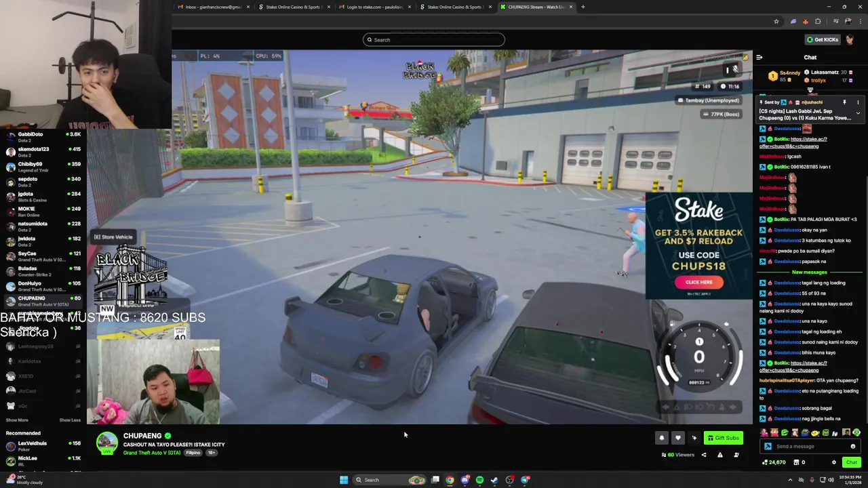
Task: Open chat settings gear icon
Action: click(834, 462)
